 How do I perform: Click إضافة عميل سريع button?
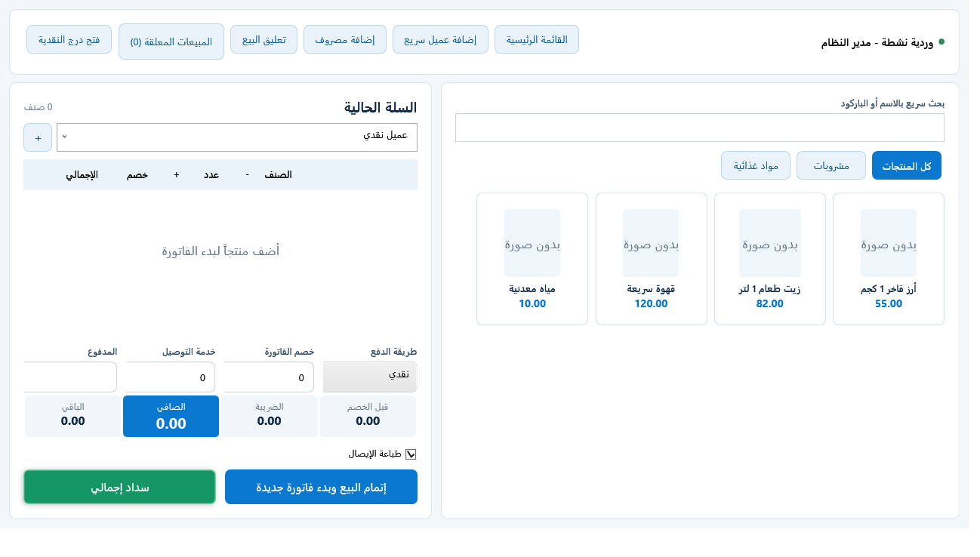click(x=440, y=39)
